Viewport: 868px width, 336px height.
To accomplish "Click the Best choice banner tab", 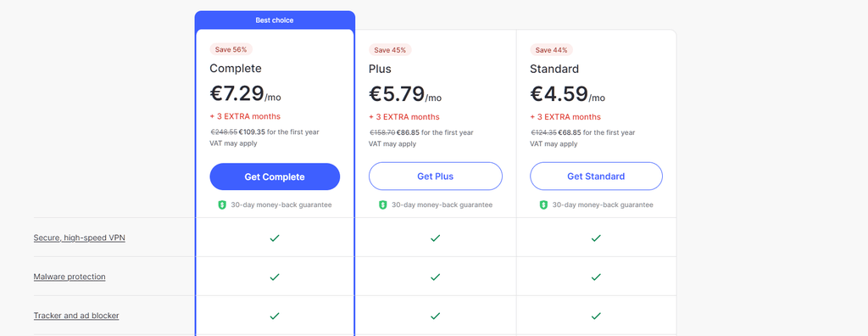I will click(275, 20).
